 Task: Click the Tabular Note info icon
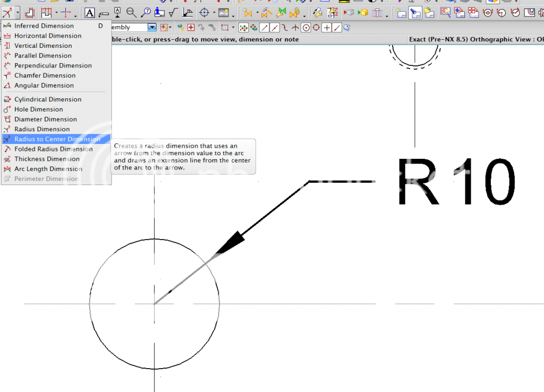[x=159, y=13]
